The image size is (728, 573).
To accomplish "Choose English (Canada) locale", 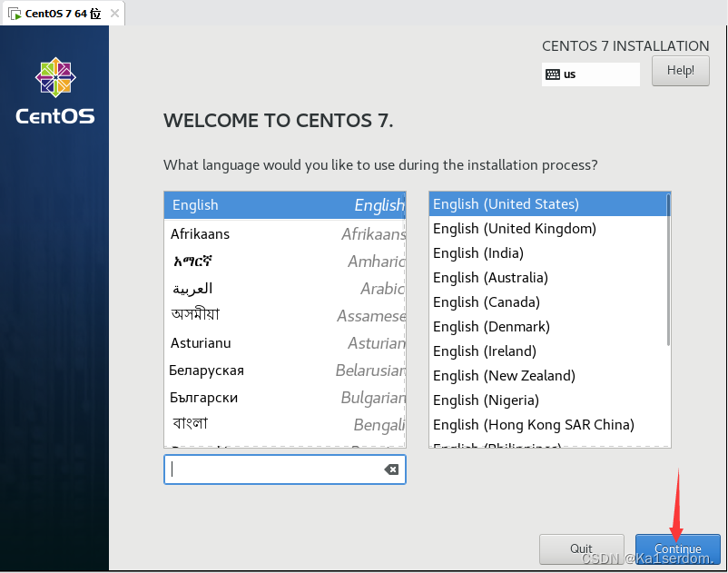I will pos(548,302).
